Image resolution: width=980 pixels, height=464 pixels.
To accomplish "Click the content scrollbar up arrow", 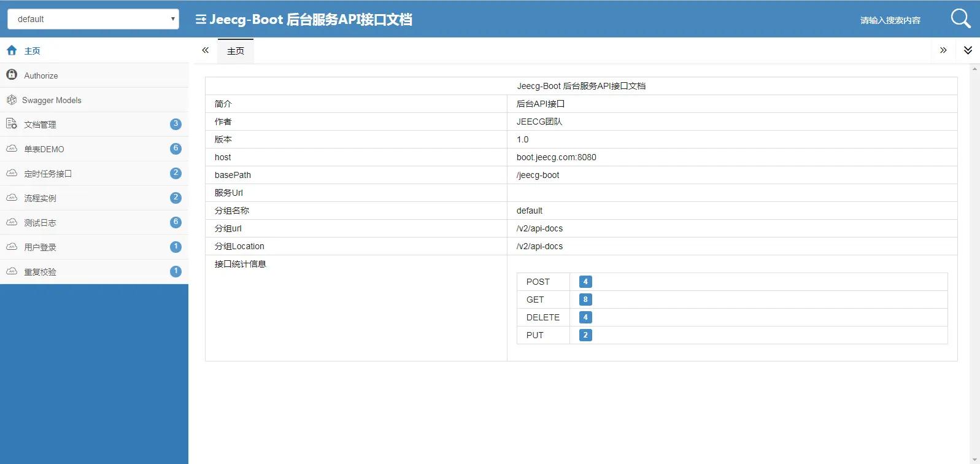I will click(975, 69).
